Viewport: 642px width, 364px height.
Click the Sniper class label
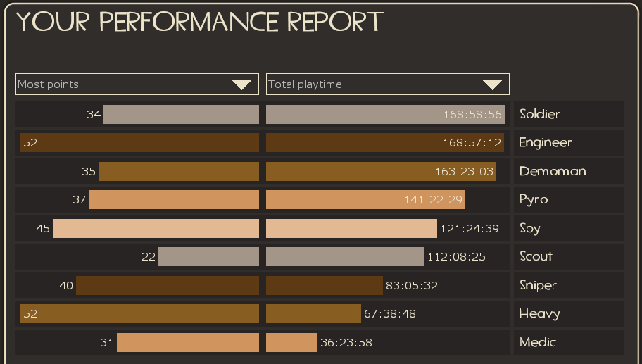538,285
